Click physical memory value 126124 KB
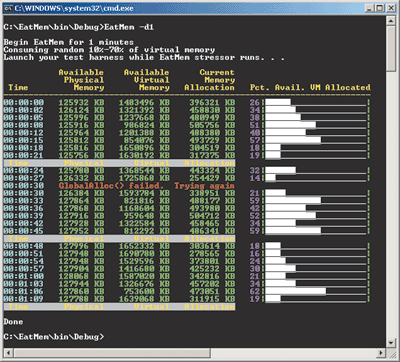 [x=81, y=110]
